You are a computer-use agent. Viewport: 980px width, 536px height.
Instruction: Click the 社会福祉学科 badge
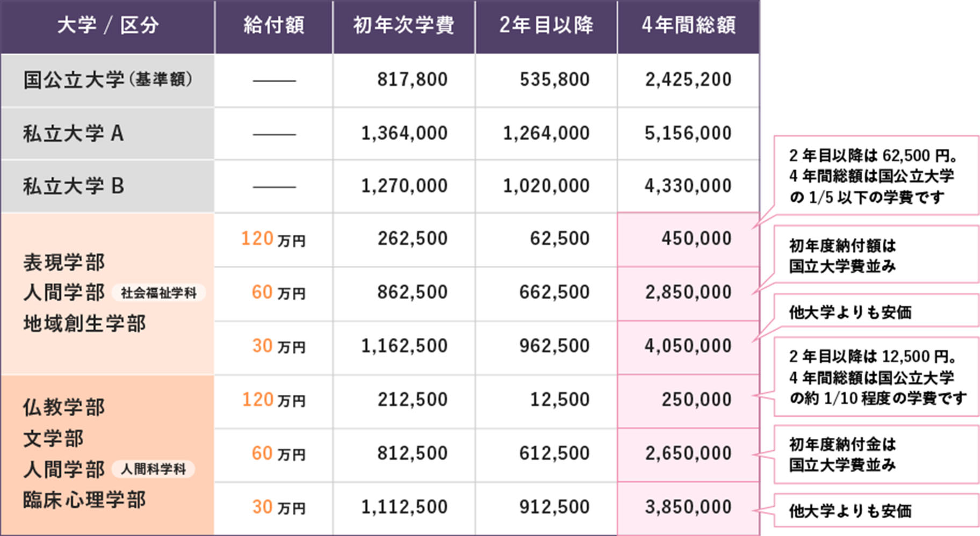(158, 293)
